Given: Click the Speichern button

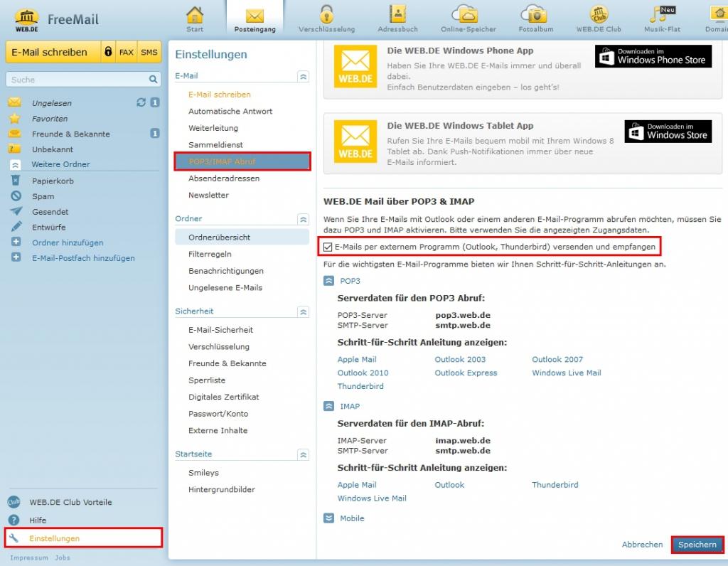Looking at the screenshot, I should click(697, 544).
